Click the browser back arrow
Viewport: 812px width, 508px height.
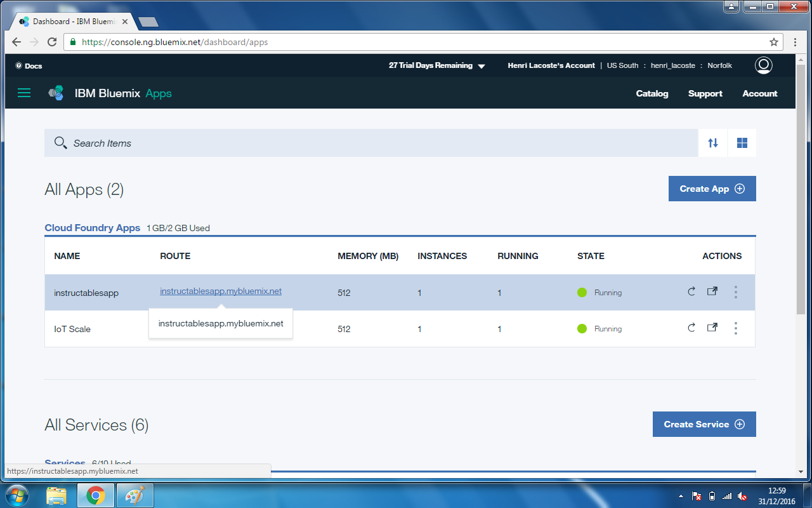click(16, 42)
